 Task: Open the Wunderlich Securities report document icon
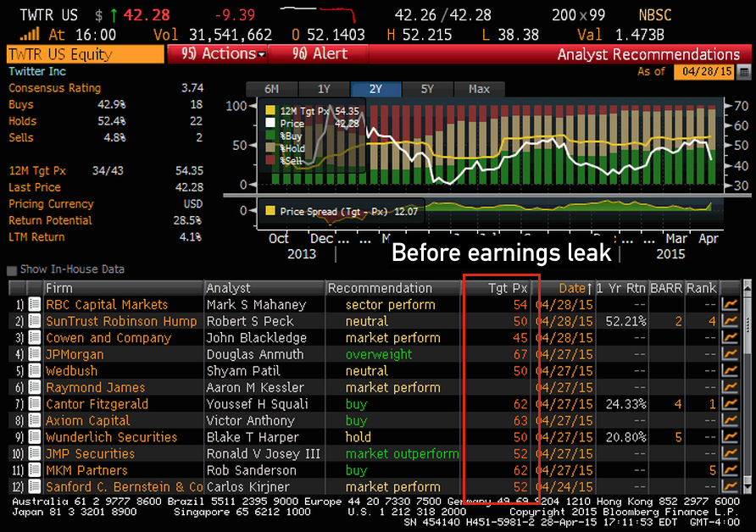(34, 437)
